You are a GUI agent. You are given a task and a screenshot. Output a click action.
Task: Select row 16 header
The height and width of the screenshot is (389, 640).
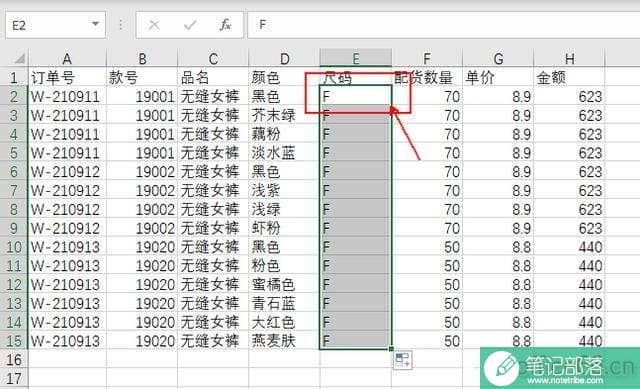13,360
